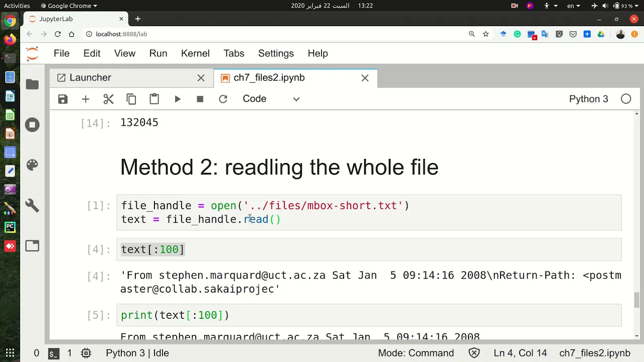Open the Google Drive extension icon
This screenshot has width=644, height=362.
tap(601, 34)
